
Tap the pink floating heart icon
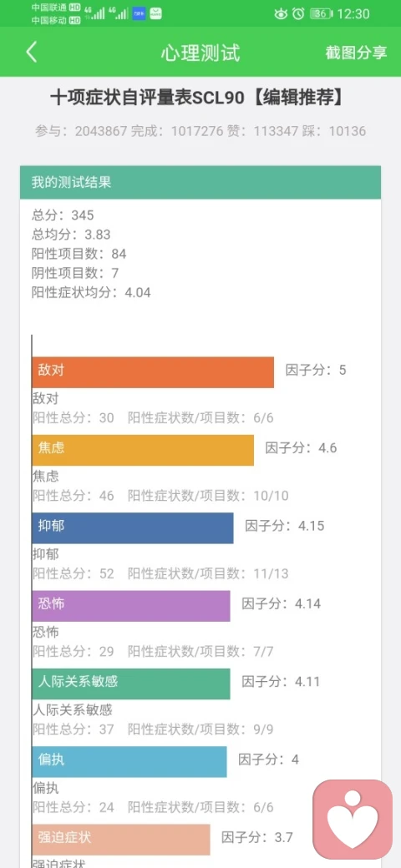coord(353,819)
